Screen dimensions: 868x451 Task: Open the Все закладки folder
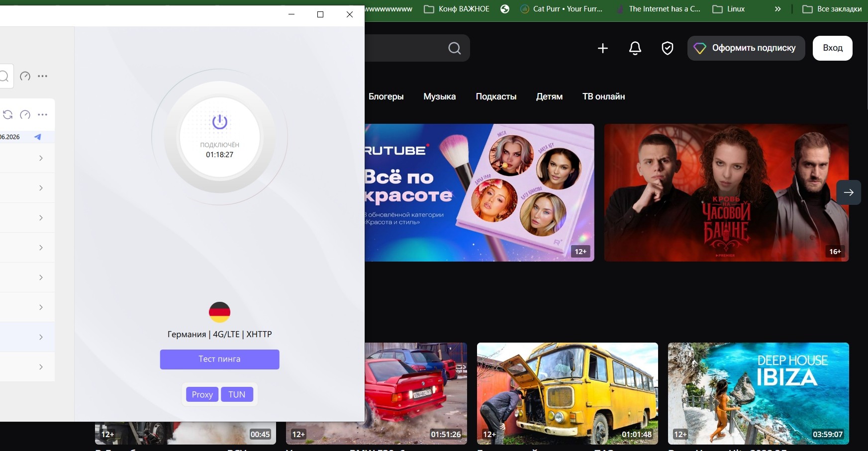point(832,9)
